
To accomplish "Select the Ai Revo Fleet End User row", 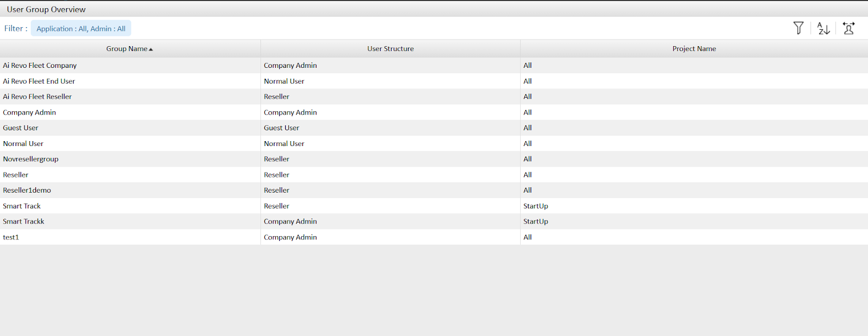I will [x=39, y=81].
